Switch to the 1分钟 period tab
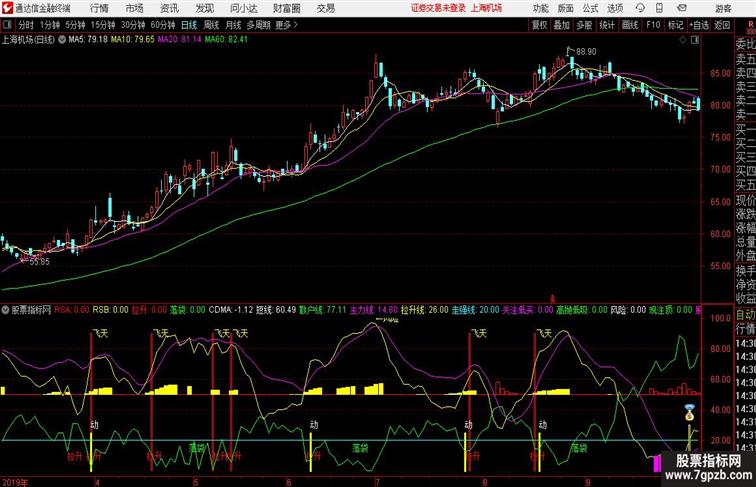 [x=50, y=25]
